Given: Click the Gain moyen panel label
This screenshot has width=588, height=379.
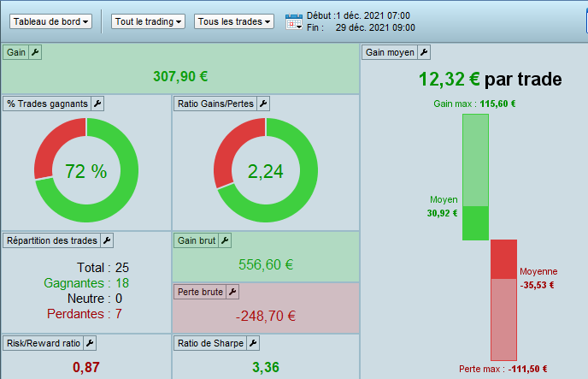Looking at the screenshot, I should pyautogui.click(x=390, y=52).
